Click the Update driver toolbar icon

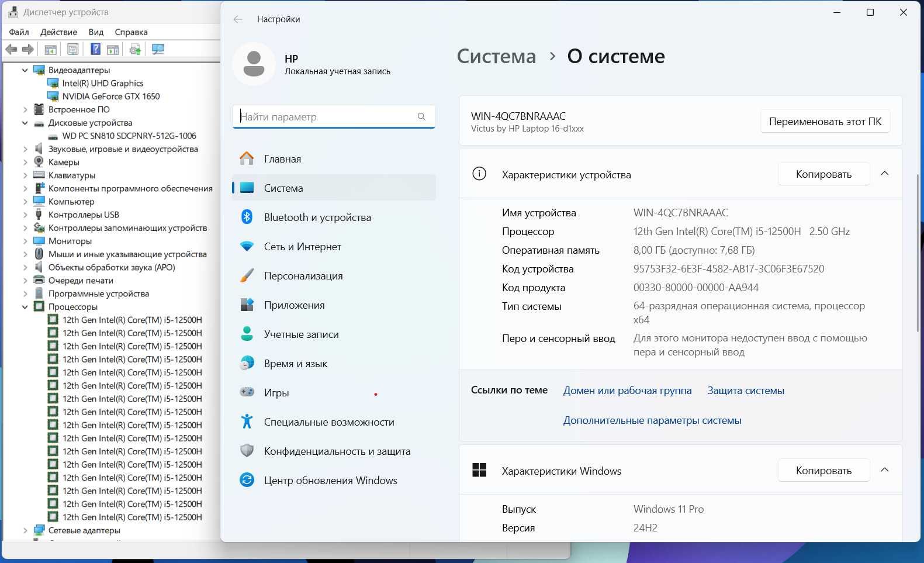click(136, 50)
